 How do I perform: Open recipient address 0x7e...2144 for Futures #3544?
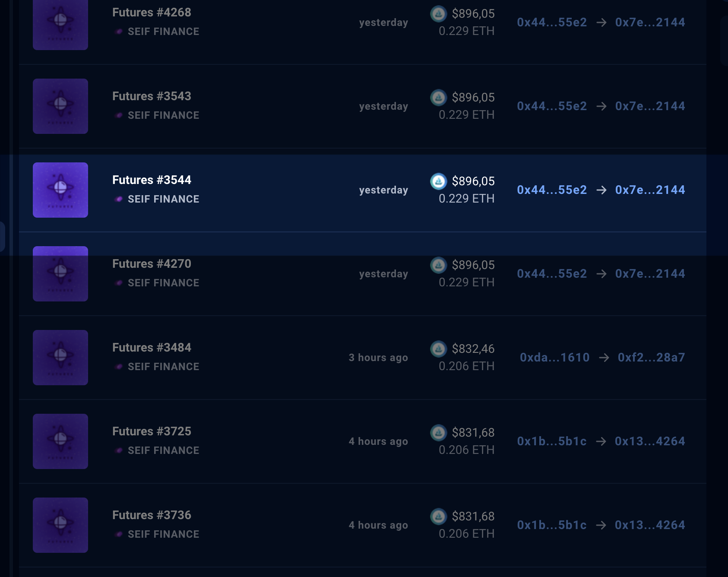click(650, 190)
